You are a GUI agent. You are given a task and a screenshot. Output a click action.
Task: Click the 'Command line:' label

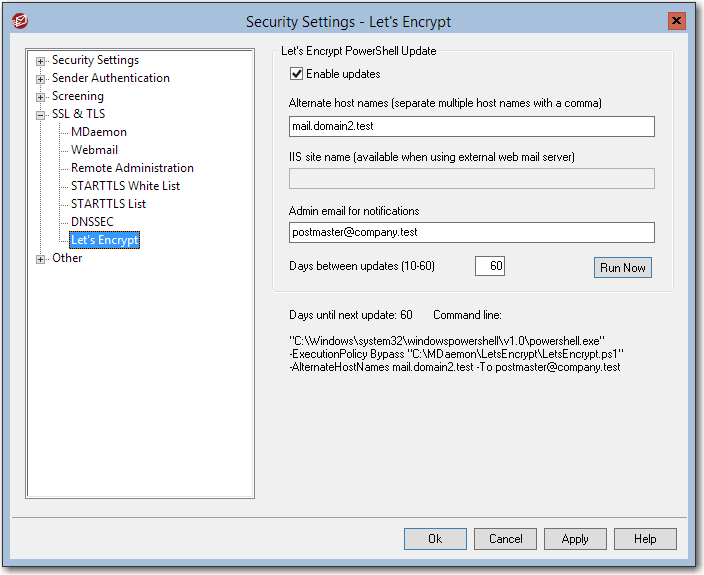[x=467, y=315]
